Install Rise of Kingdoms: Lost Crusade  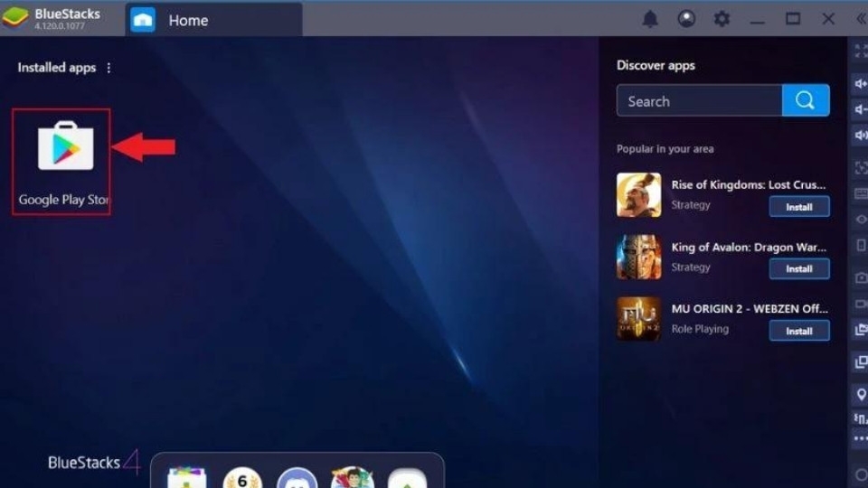[x=798, y=207]
